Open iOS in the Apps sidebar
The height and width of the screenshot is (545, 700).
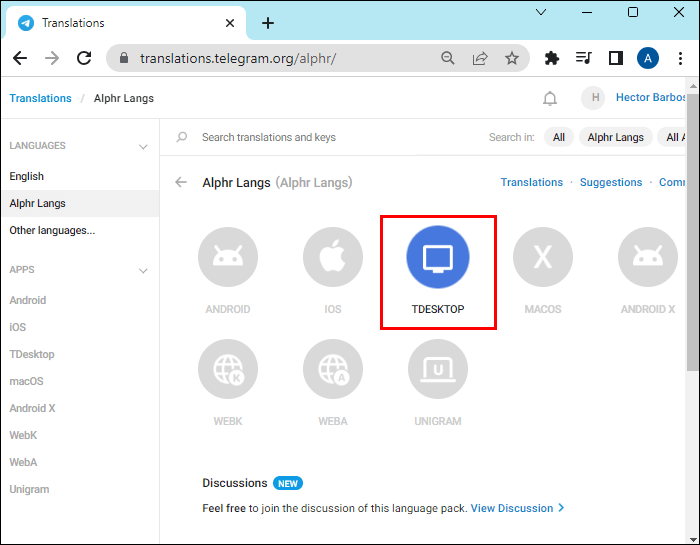(x=18, y=327)
